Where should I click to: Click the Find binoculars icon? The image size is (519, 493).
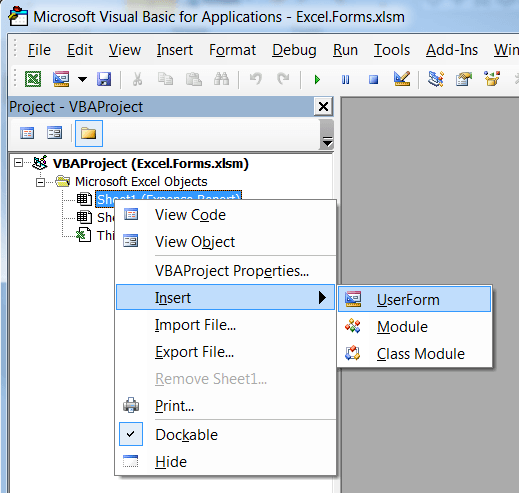point(222,79)
